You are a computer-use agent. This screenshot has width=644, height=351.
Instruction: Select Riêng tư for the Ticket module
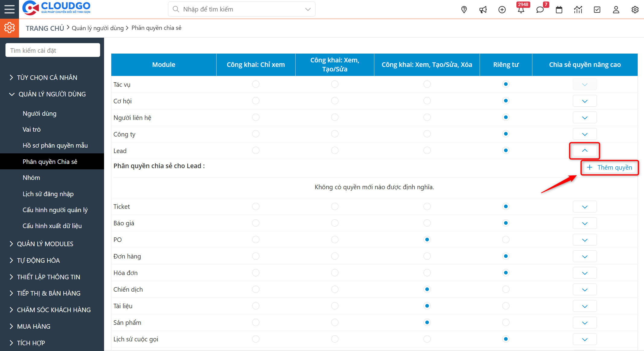click(506, 206)
